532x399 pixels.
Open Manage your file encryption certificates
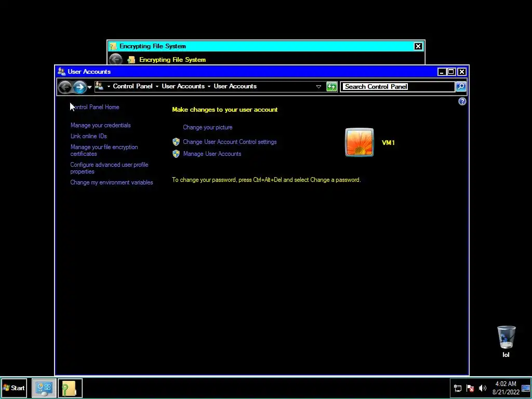(104, 150)
